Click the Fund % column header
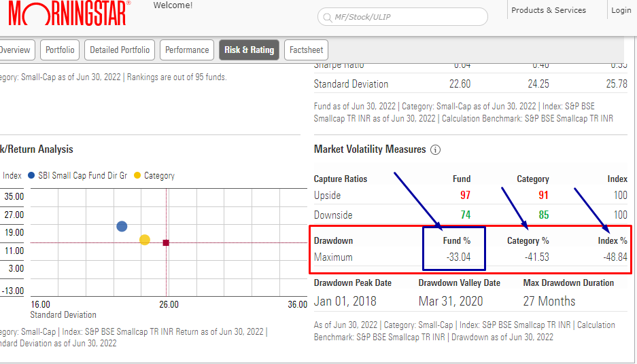The image size is (637, 364). [x=457, y=240]
